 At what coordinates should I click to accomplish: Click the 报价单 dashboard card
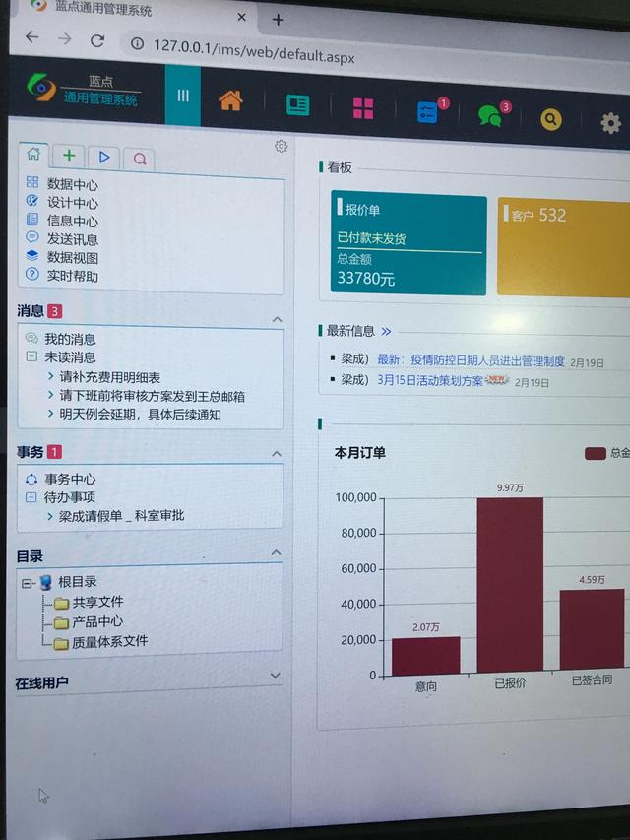click(409, 242)
